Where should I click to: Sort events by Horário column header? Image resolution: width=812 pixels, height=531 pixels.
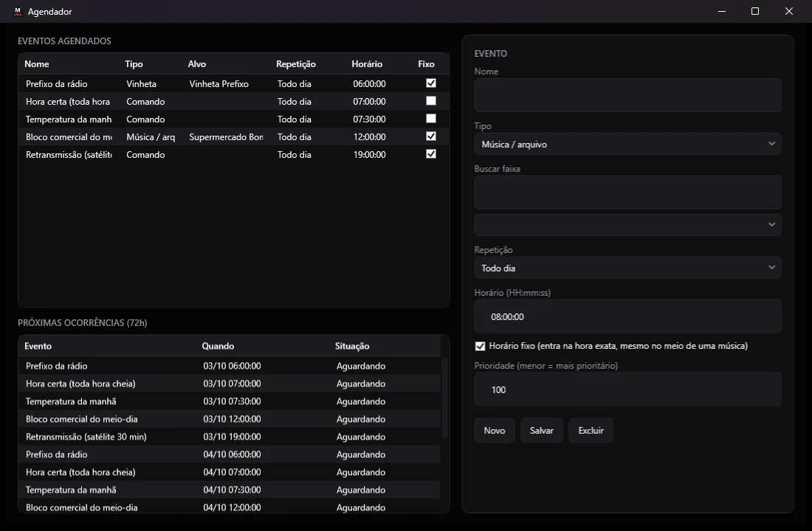(367, 63)
